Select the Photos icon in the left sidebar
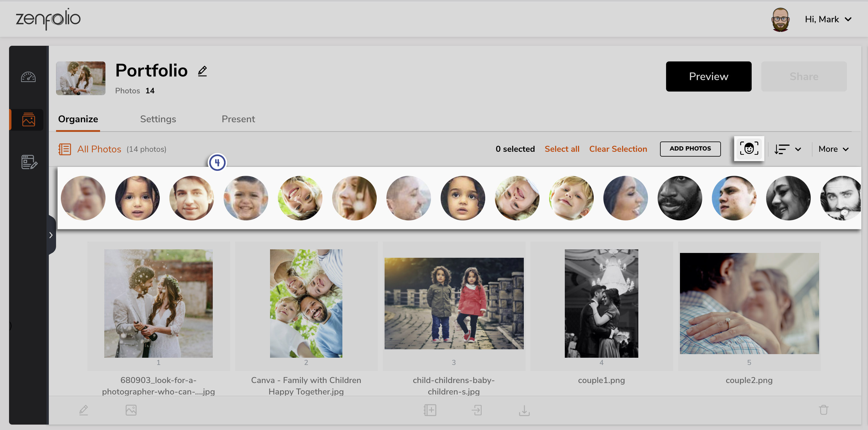Viewport: 868px width, 430px height. click(x=28, y=120)
